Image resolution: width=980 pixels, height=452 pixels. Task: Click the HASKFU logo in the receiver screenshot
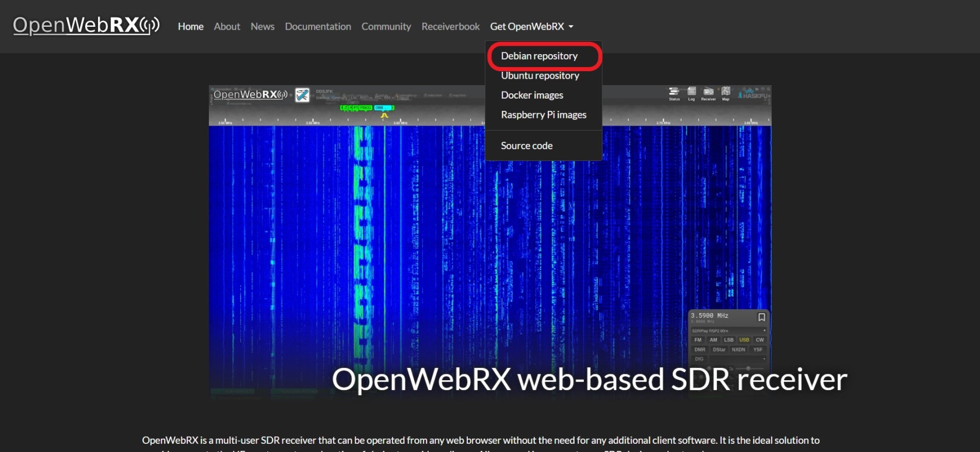754,94
